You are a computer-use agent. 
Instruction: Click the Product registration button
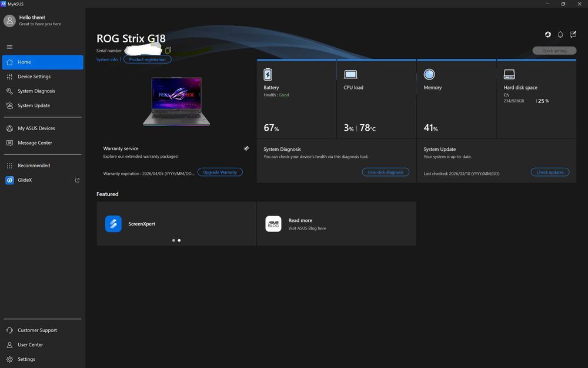coord(148,59)
